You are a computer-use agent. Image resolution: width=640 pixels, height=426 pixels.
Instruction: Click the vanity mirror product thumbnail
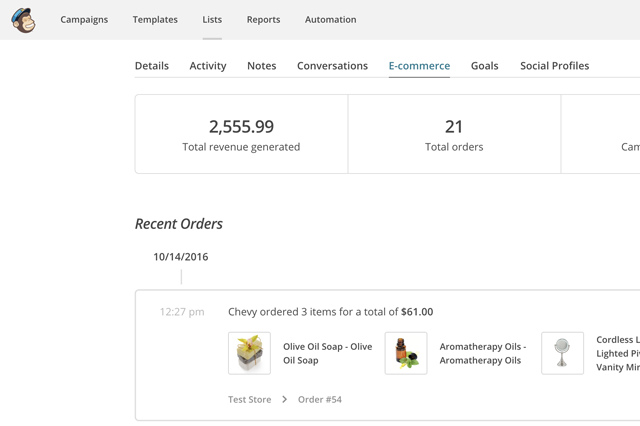coord(562,353)
